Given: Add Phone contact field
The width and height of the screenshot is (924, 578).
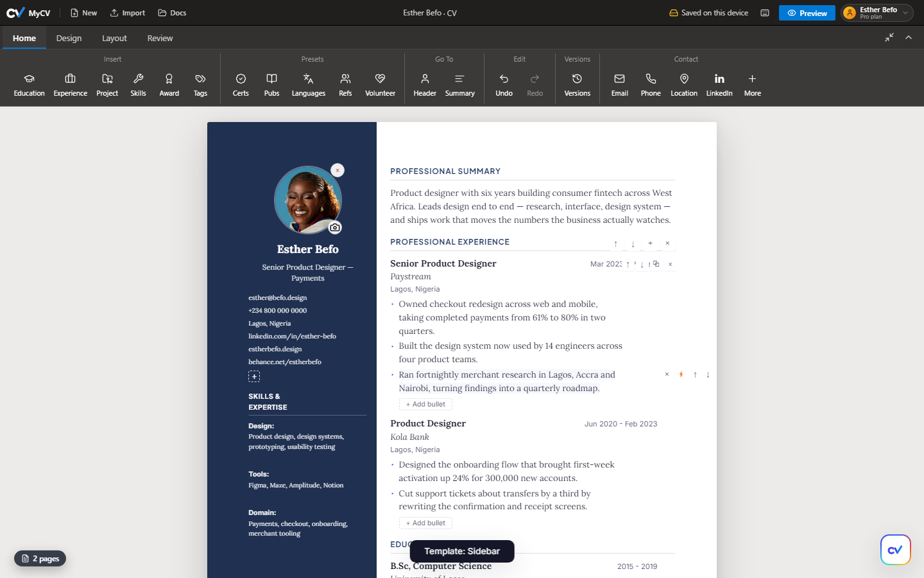Looking at the screenshot, I should pos(651,85).
